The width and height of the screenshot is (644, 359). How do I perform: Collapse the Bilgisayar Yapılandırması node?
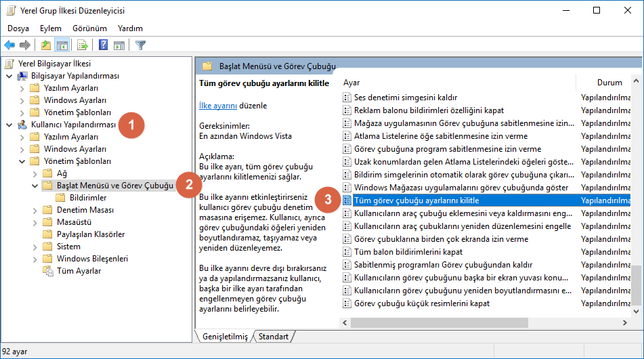[9, 76]
